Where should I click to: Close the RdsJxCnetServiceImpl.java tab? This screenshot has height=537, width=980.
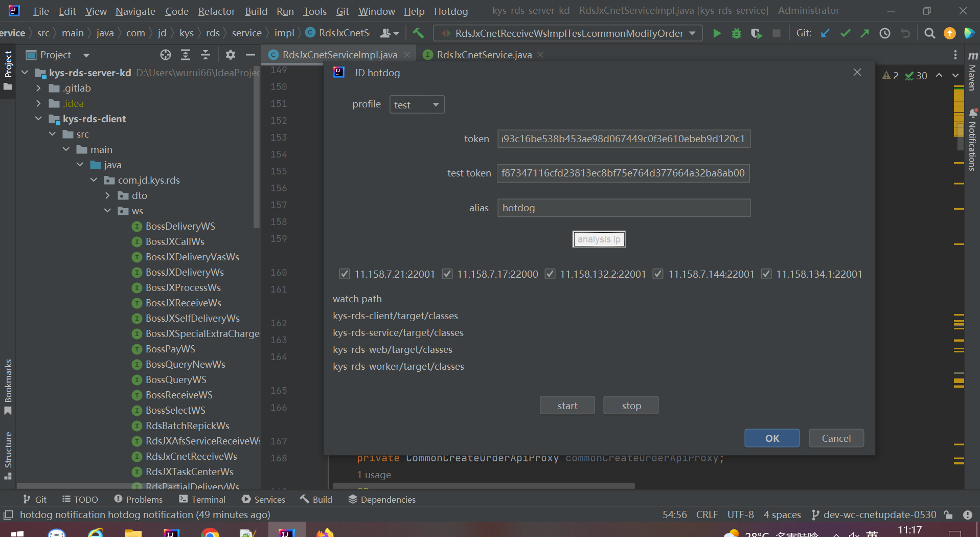click(407, 55)
